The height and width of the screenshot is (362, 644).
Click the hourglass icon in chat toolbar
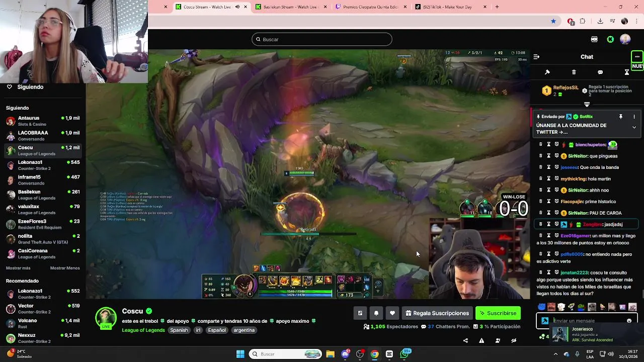tap(627, 72)
